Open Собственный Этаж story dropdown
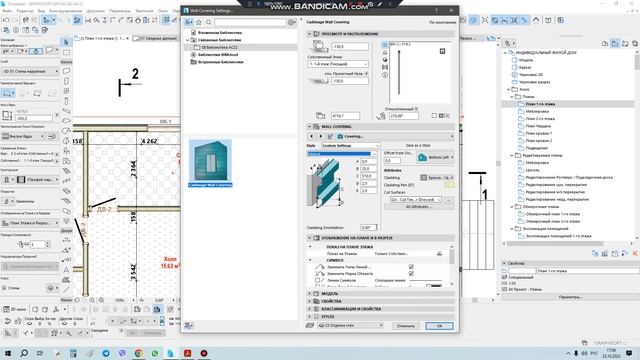This screenshot has height=360, width=640. pos(338,64)
